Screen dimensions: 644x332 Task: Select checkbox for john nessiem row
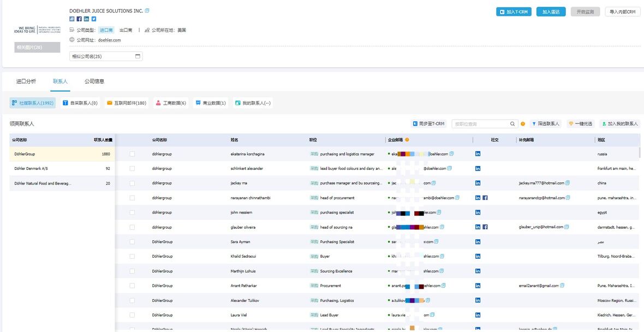tap(132, 212)
